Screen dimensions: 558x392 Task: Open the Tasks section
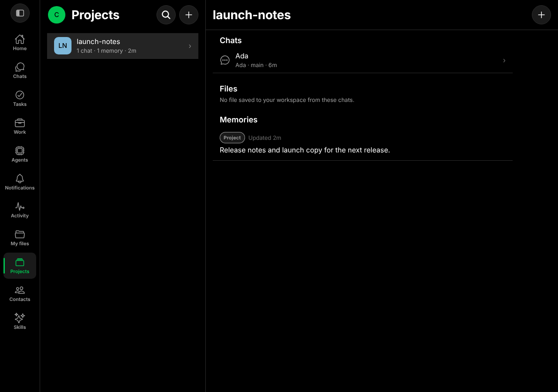(x=20, y=98)
